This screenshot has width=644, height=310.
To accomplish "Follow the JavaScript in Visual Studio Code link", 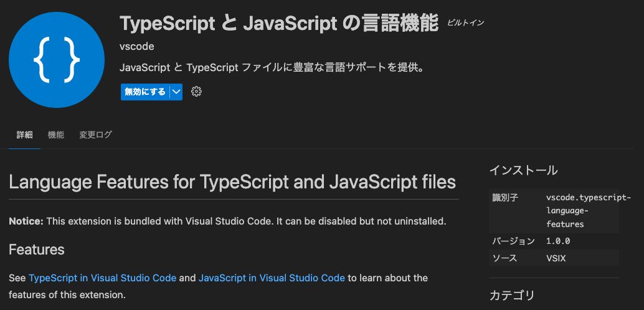I will (272, 278).
